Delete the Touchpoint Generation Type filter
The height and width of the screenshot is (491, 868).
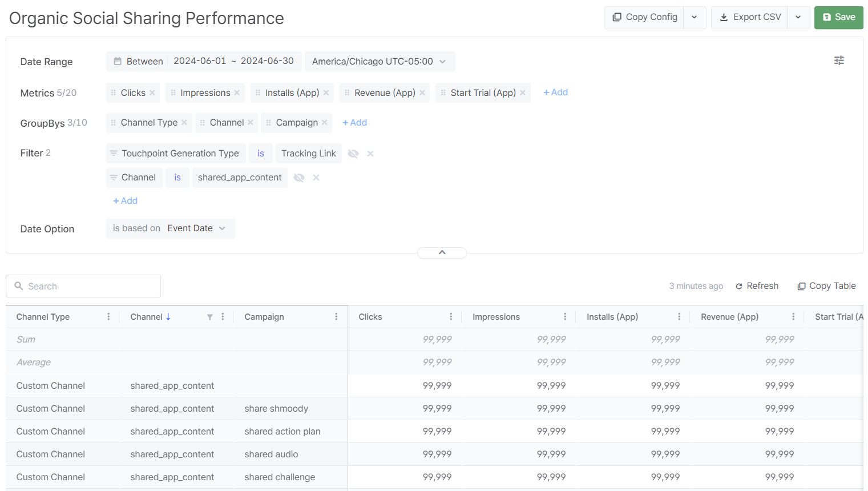(370, 154)
